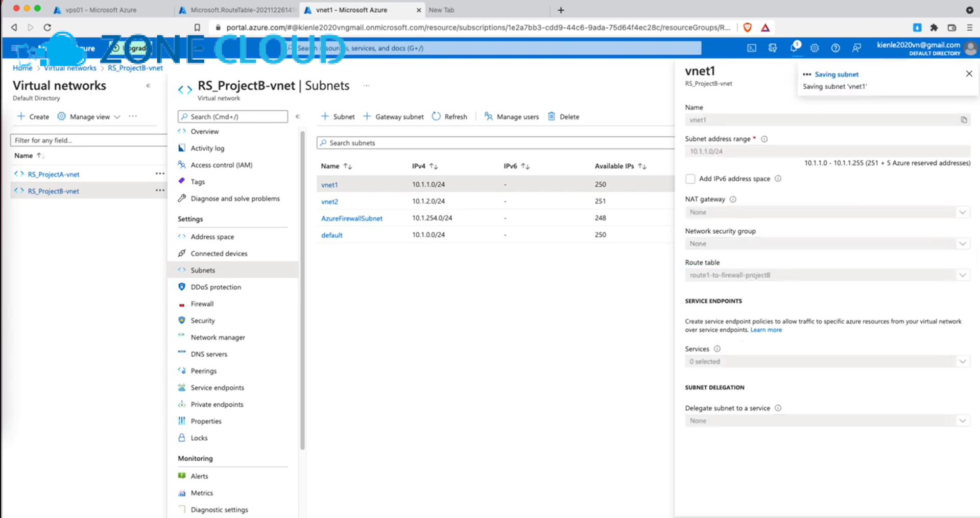
Task: Click the DNS servers icon
Action: click(182, 354)
